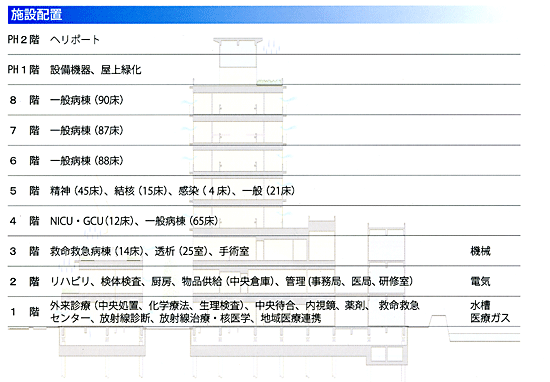Screen dimensions: 550x382
Task: Click the 医療ガス label
Action: [x=490, y=318]
